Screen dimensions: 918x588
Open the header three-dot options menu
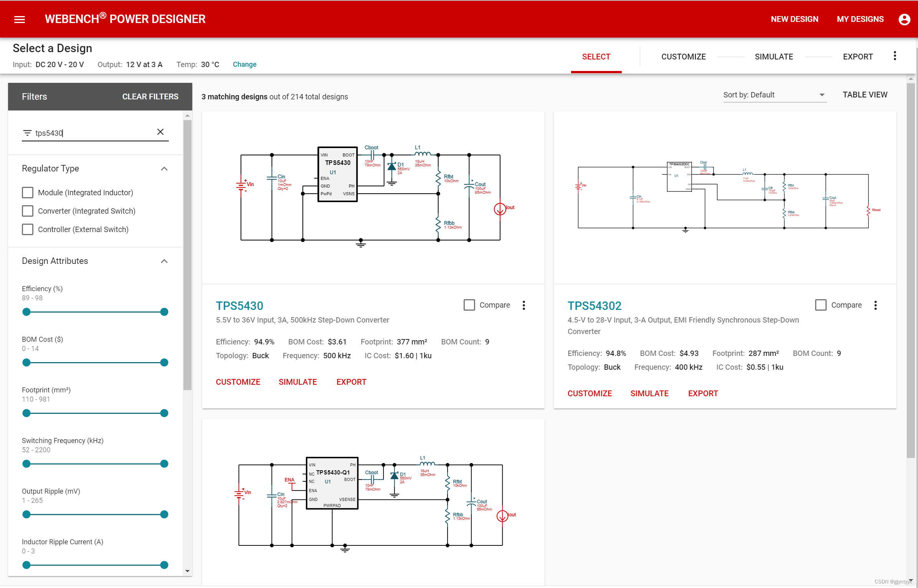click(895, 56)
